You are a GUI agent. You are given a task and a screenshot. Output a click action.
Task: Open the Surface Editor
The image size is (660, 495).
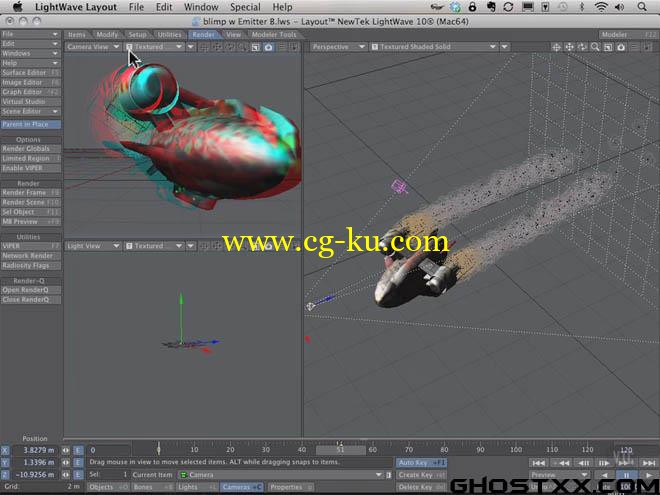tap(31, 73)
